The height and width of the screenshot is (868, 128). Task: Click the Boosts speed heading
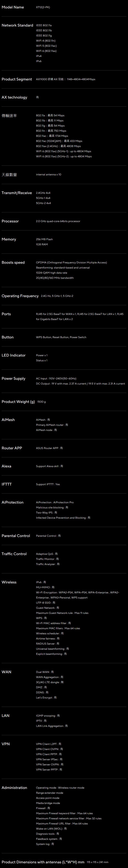[13, 262]
